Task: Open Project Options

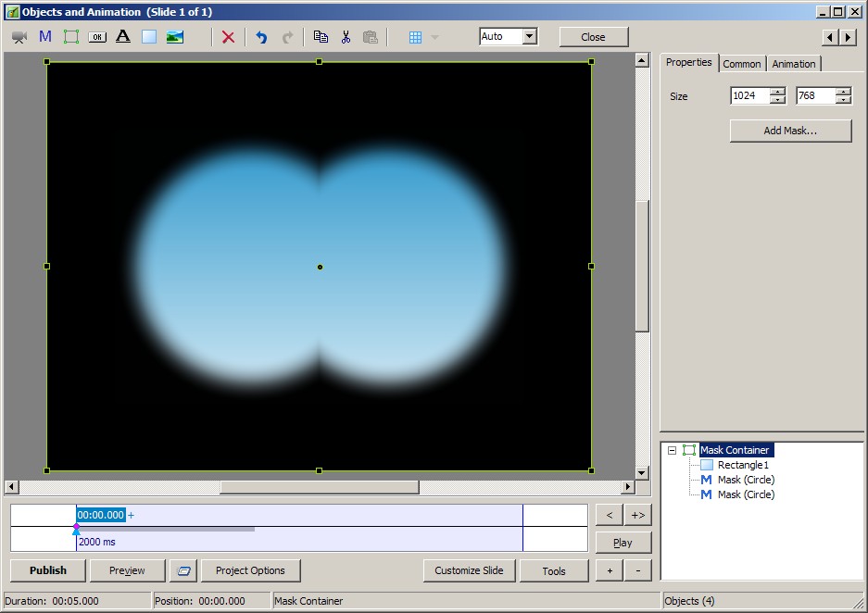Action: (250, 570)
